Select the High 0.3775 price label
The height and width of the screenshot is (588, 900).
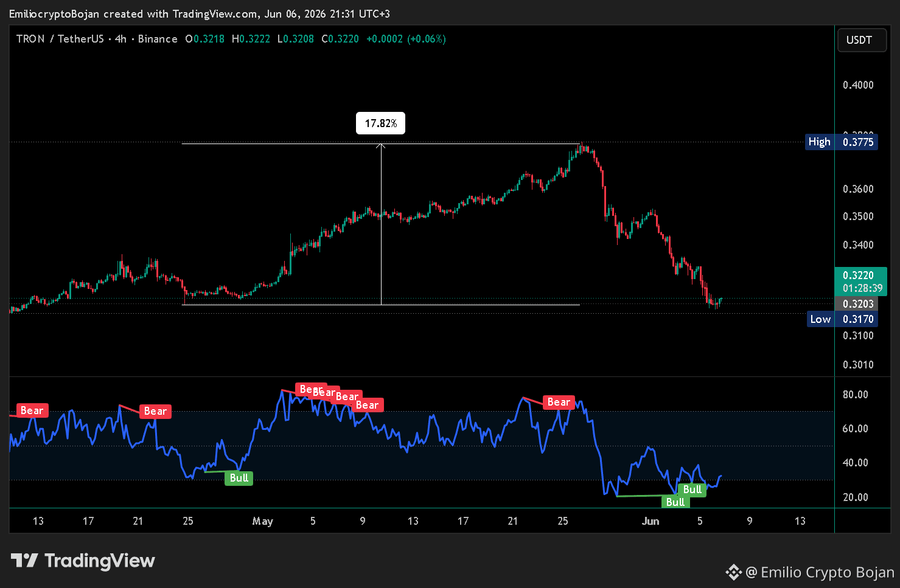[x=842, y=142]
